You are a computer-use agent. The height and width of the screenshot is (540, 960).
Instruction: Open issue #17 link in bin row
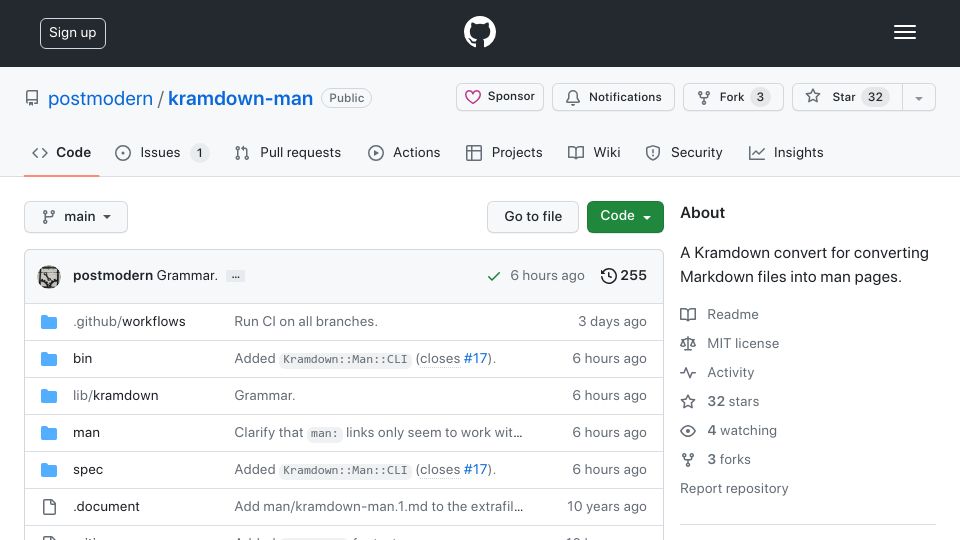point(476,358)
